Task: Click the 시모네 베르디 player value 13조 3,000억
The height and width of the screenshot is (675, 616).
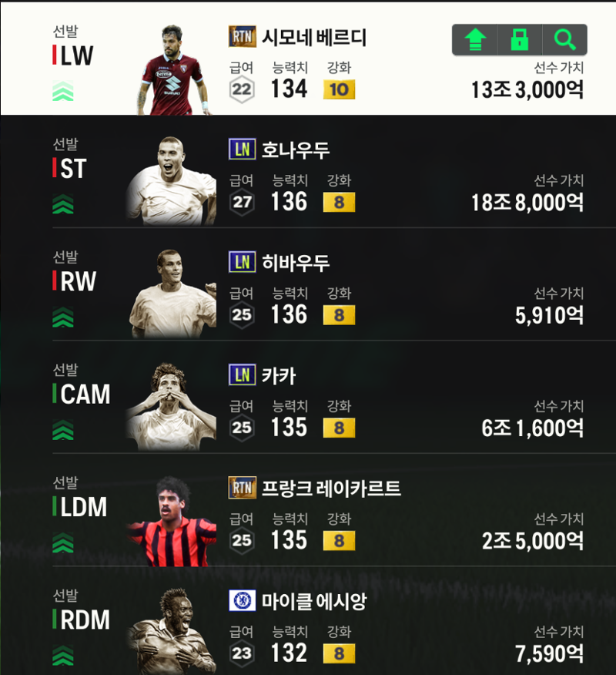Action: [527, 89]
